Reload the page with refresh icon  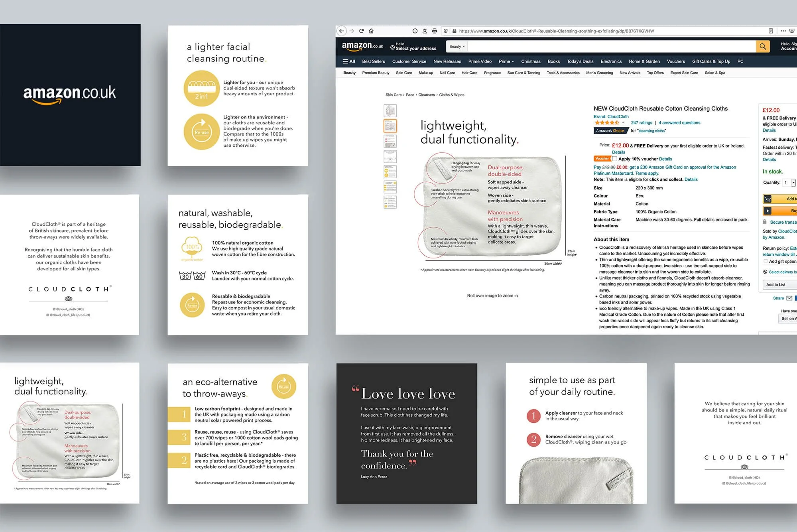tap(361, 31)
